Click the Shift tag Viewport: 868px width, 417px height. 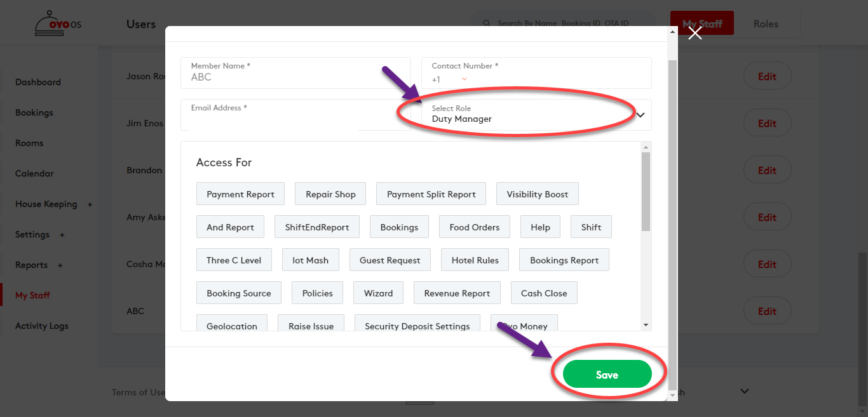[x=591, y=227]
